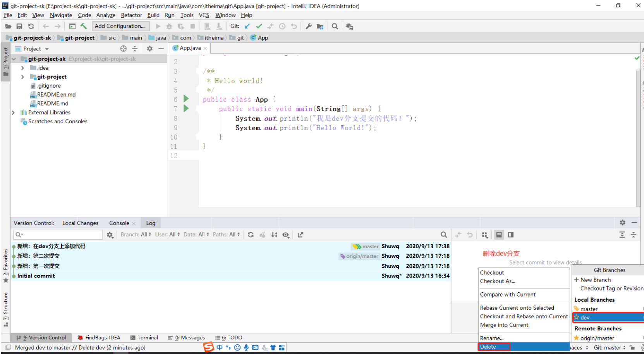Click New Branch in Git Branches popup
This screenshot has height=354, width=644.
coord(595,280)
